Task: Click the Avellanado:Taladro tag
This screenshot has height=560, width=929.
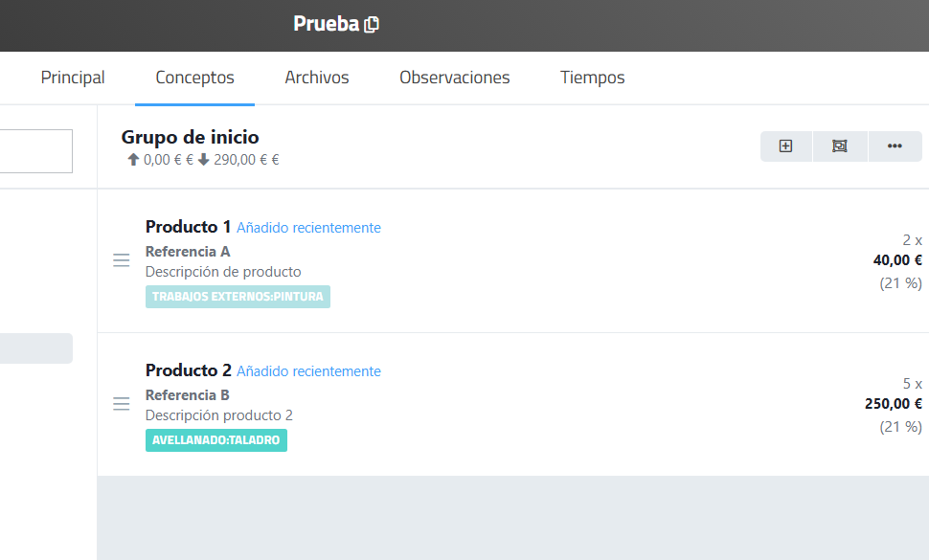Action: click(215, 440)
